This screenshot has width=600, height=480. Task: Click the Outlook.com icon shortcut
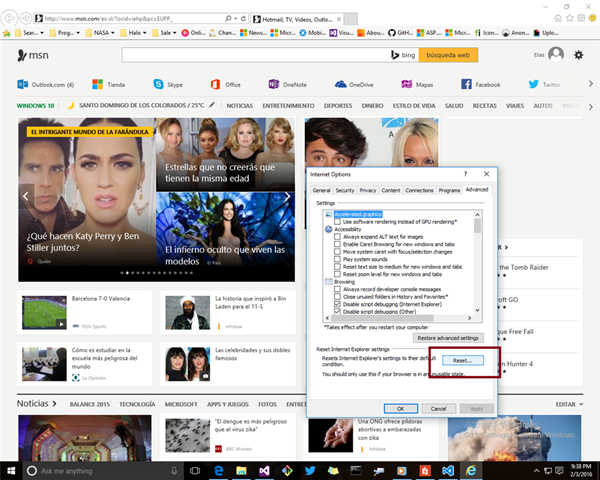pos(24,85)
